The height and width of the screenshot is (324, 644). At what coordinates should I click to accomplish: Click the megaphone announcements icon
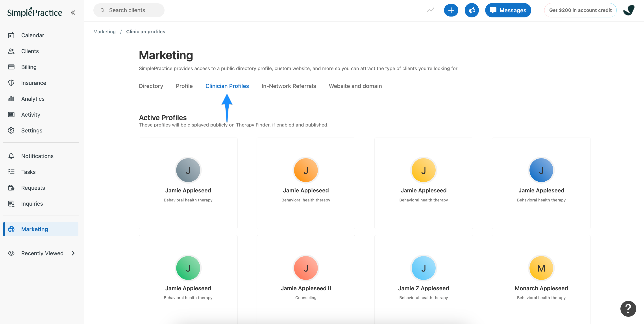(x=472, y=10)
